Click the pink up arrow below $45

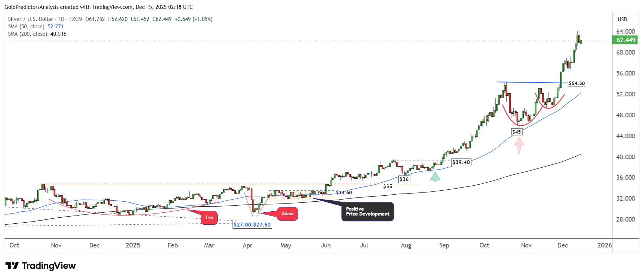pyautogui.click(x=519, y=146)
